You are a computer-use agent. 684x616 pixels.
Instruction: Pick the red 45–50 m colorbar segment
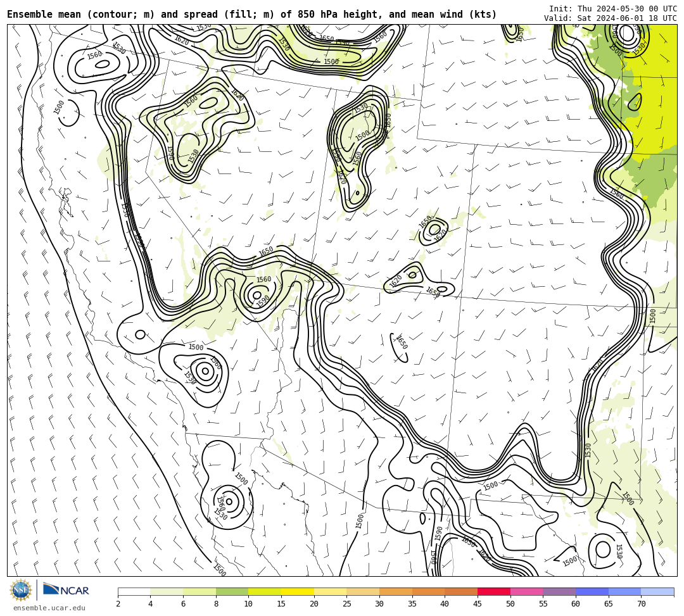[494, 591]
